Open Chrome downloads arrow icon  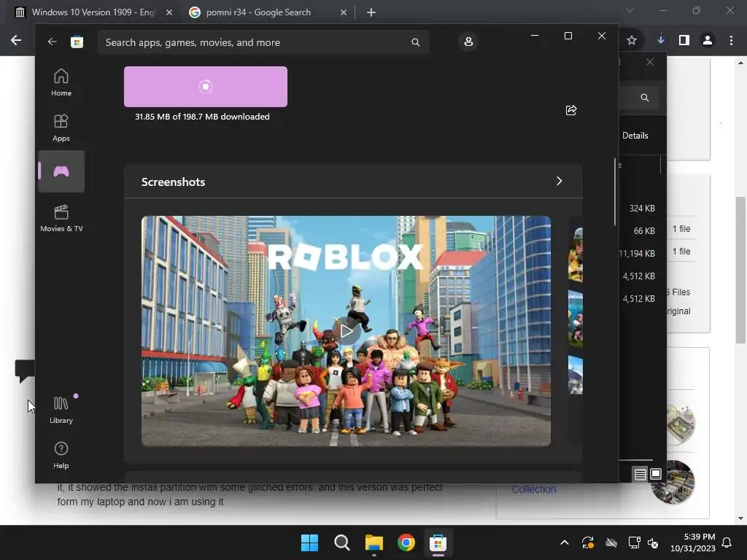[660, 41]
